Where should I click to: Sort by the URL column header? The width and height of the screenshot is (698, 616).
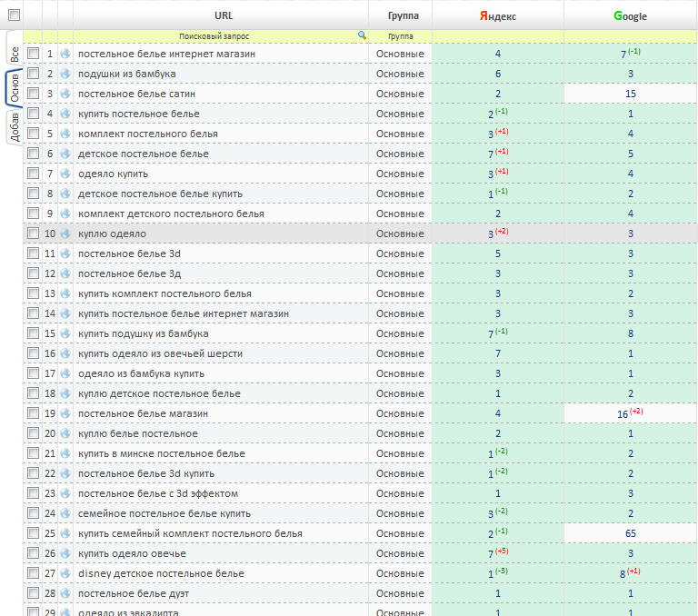224,15
